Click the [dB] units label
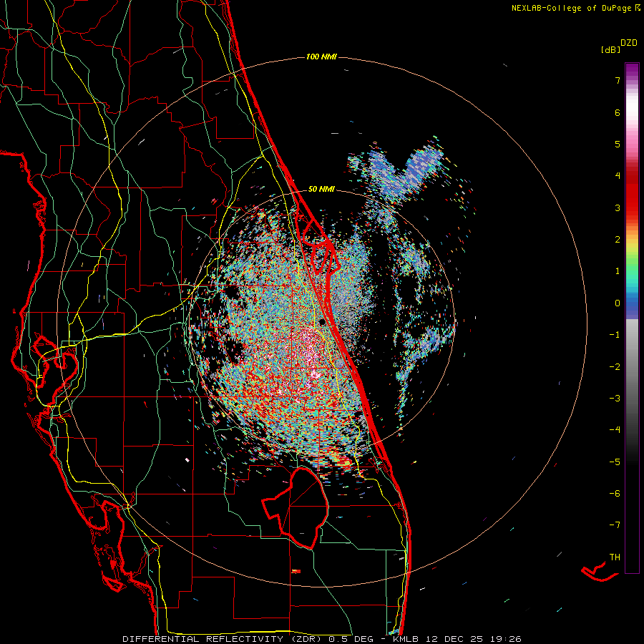 (x=610, y=50)
